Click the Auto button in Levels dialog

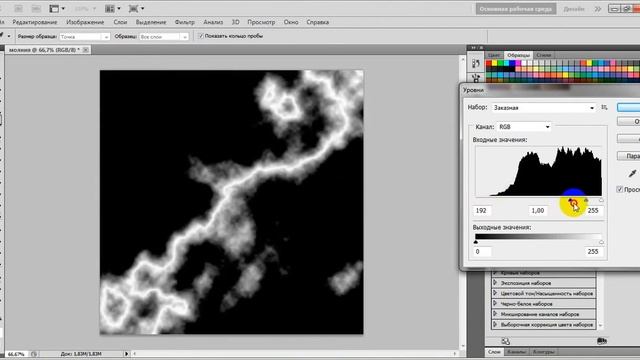pos(629,139)
